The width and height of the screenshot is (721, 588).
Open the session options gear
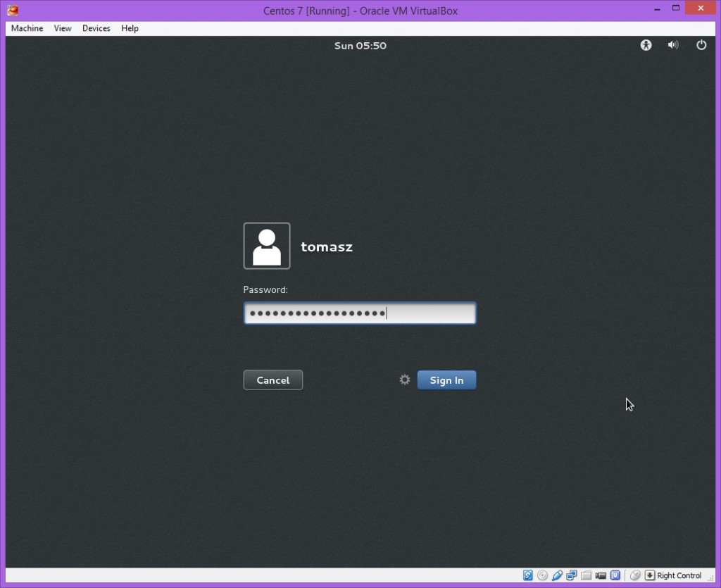pyautogui.click(x=404, y=380)
